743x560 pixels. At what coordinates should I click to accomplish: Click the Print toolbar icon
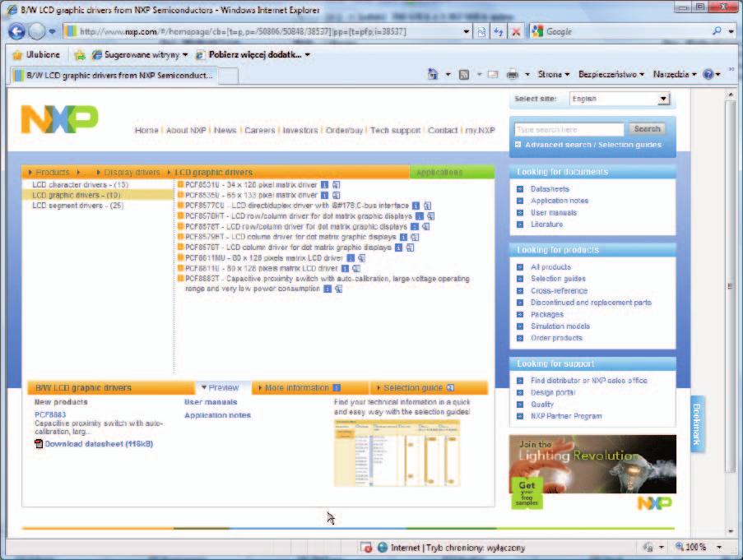click(513, 74)
